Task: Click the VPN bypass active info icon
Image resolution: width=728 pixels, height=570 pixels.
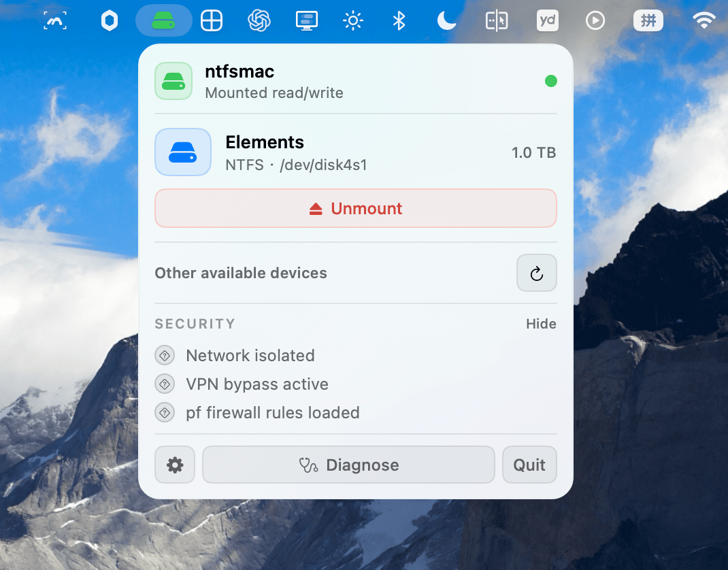Action: pyautogui.click(x=165, y=384)
